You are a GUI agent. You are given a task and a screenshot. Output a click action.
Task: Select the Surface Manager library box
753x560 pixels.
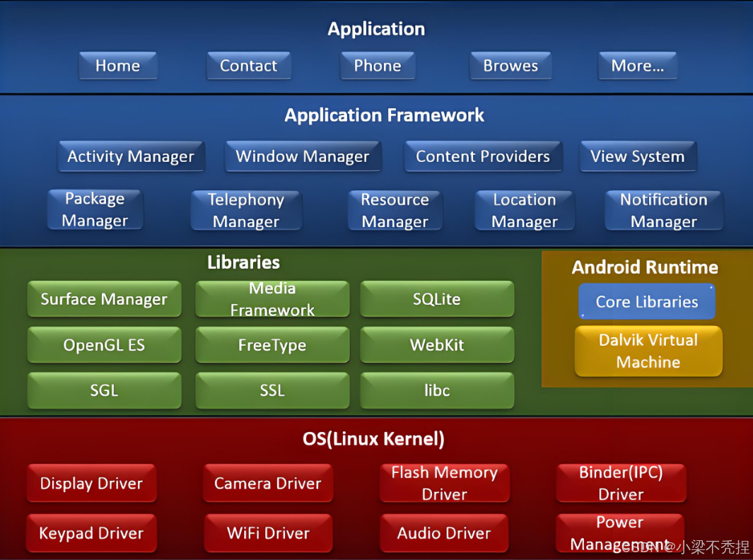pos(104,298)
